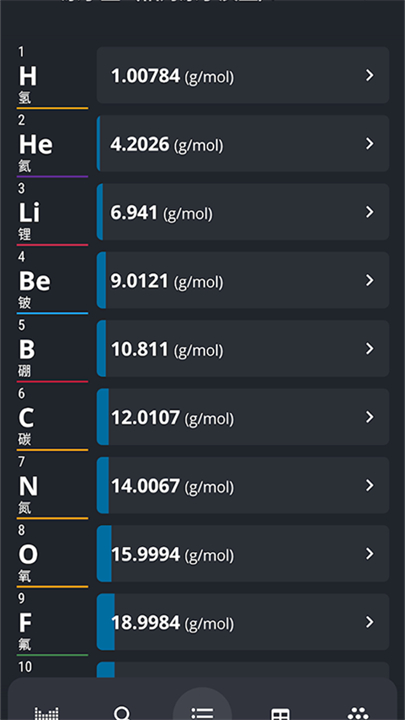Open the Boron arrow icon

[x=370, y=349]
